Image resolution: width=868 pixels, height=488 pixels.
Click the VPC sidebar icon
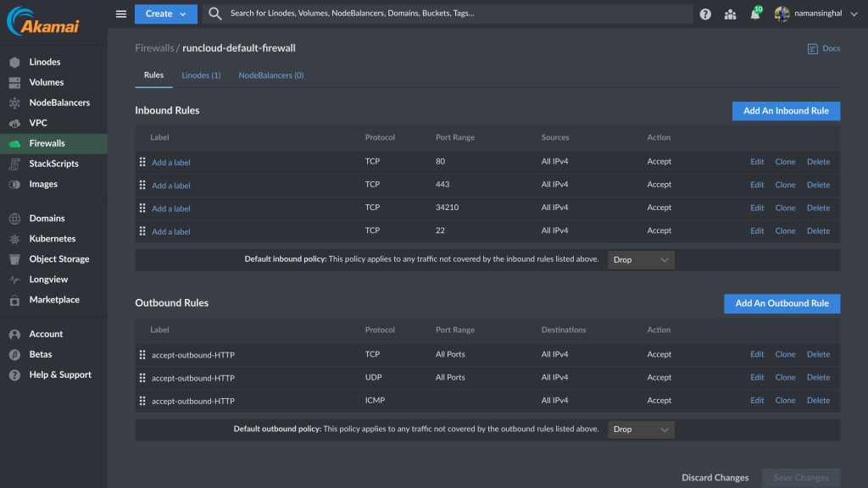pos(15,123)
